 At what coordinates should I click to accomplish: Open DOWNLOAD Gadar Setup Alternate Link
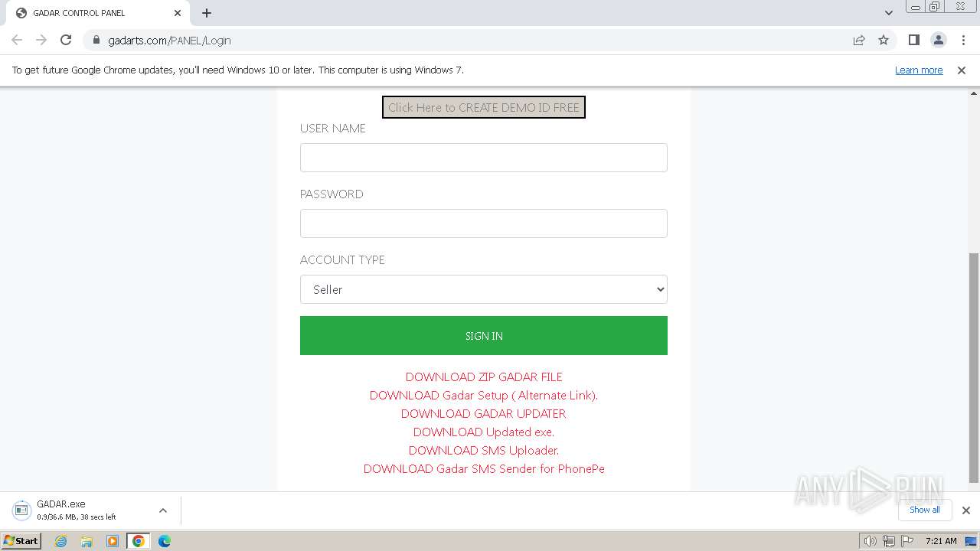point(484,395)
